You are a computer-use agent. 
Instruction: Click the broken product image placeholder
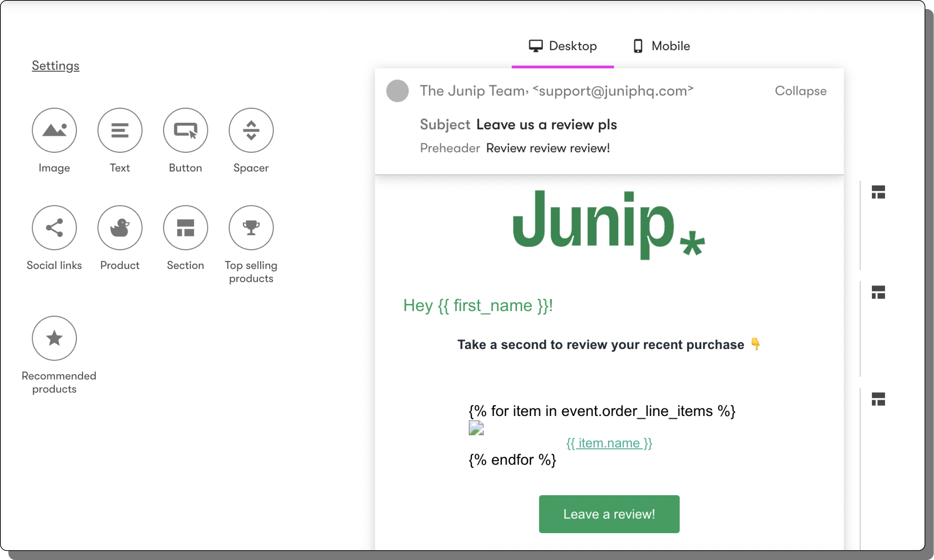[x=476, y=428]
